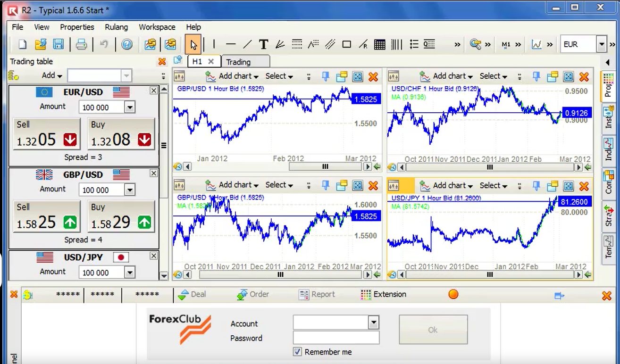Viewport: 620px width, 364px height.
Task: Close the bottom panel with right orange X
Action: pyautogui.click(x=607, y=296)
